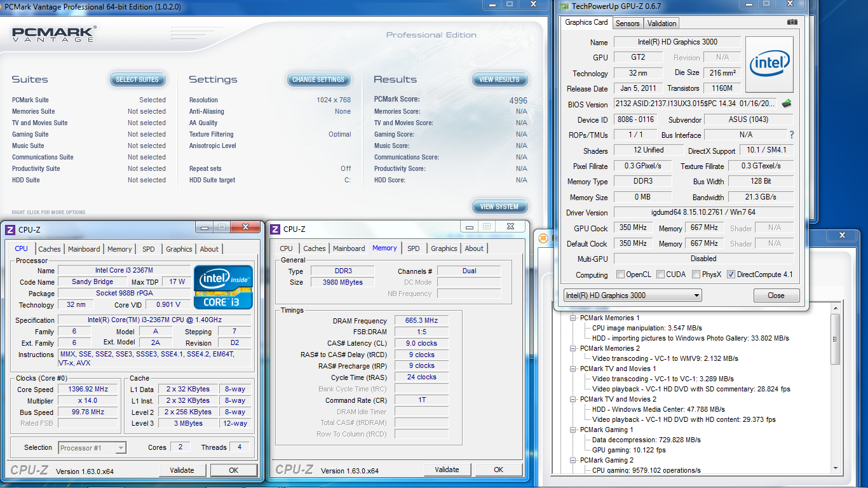Click 'RIGHT CLICK FOR MORE OPTIONS' text
868x488 pixels.
48,212
